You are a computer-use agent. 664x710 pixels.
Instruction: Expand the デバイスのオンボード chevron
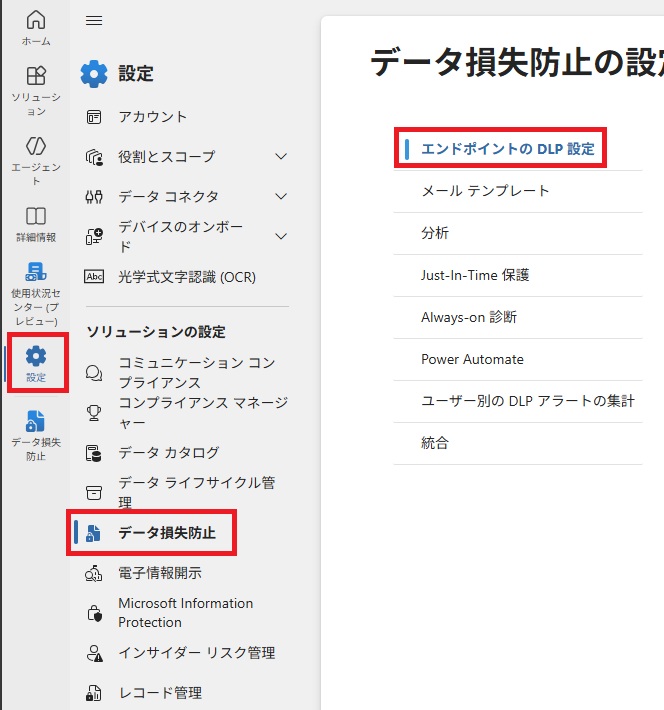point(281,237)
